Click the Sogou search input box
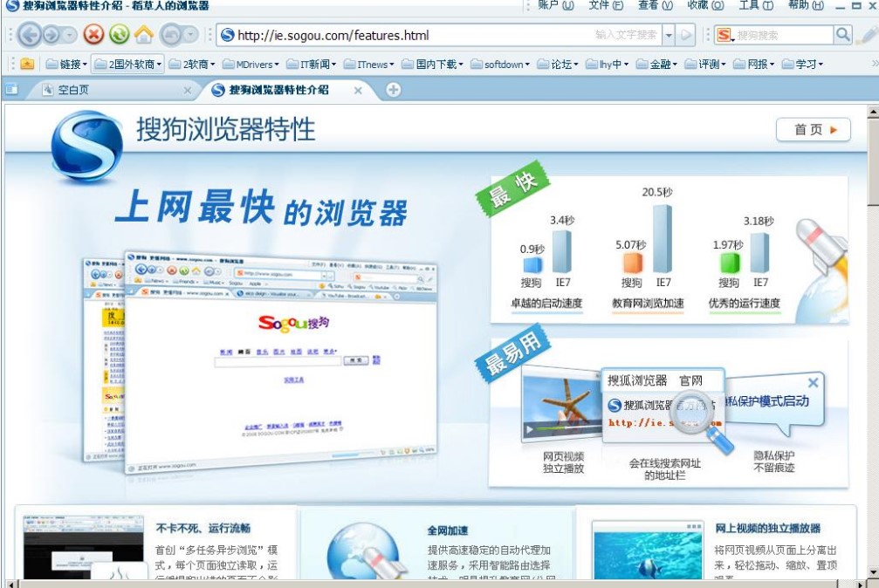879x588 pixels. point(784,35)
